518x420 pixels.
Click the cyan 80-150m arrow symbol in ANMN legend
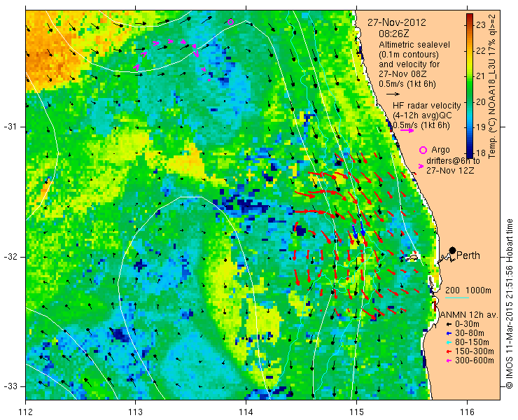[448, 343]
